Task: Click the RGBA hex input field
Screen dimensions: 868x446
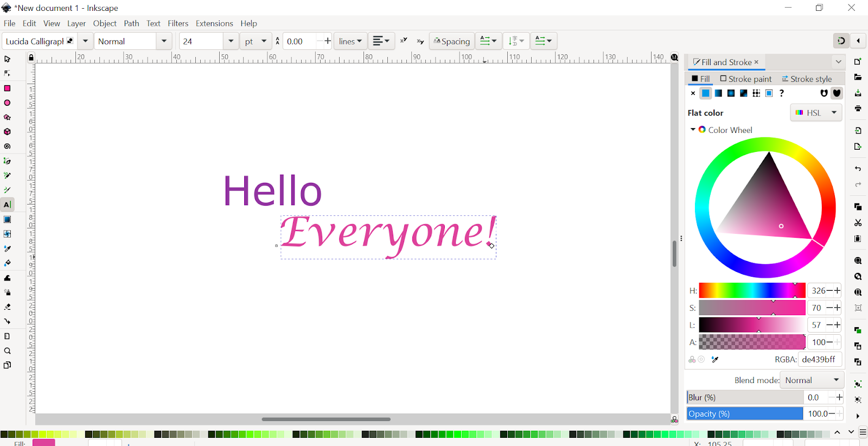Action: (x=820, y=359)
